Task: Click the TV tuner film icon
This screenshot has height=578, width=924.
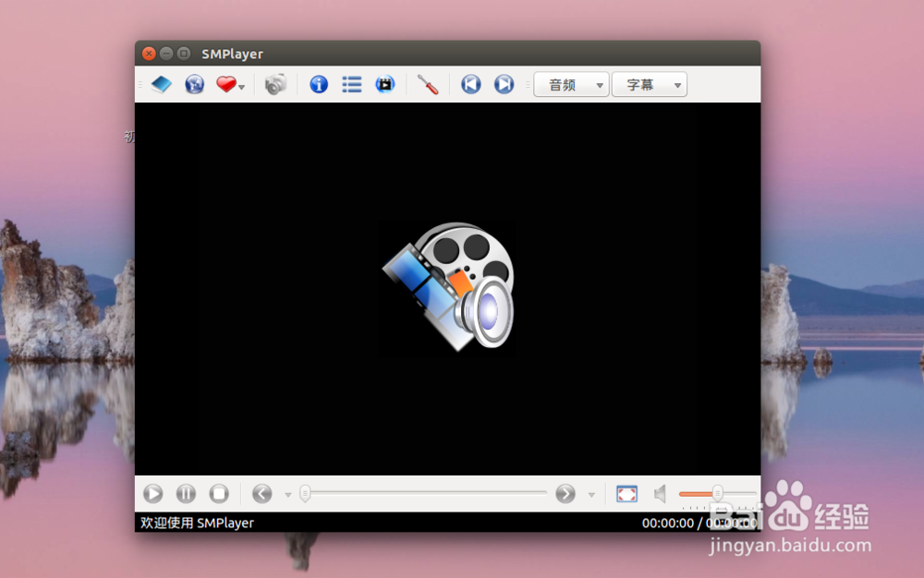Action: coord(384,85)
